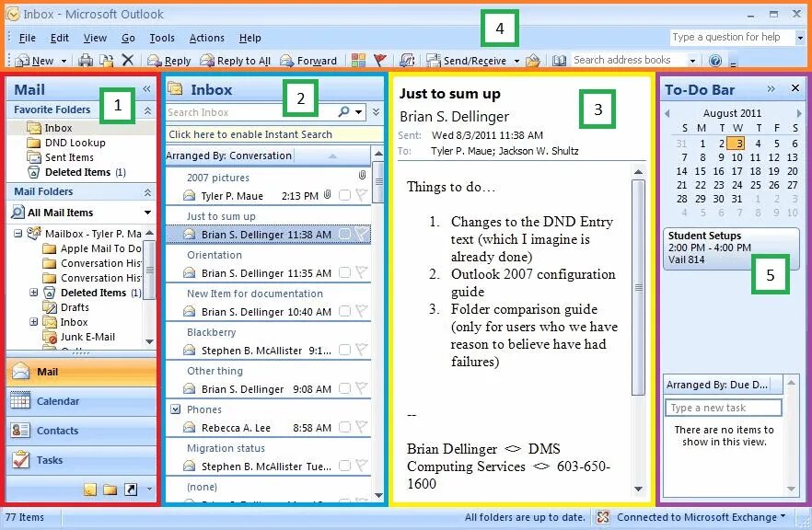Click the flag on Rebecca A. Lee message

pos(362,427)
